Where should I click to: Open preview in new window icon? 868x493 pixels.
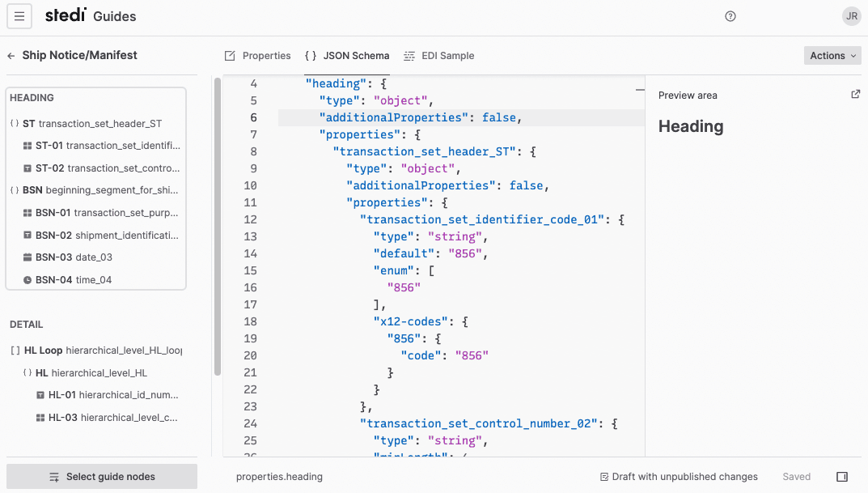point(855,94)
